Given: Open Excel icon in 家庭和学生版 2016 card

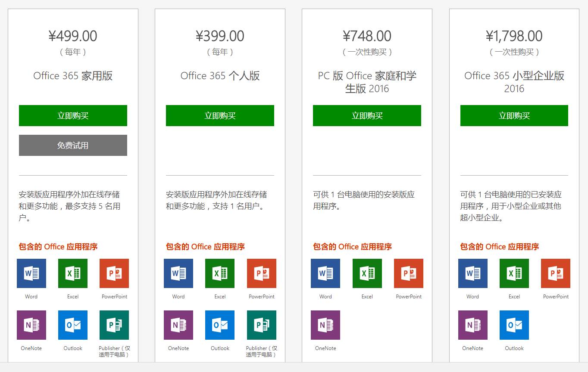Looking at the screenshot, I should 367,273.
